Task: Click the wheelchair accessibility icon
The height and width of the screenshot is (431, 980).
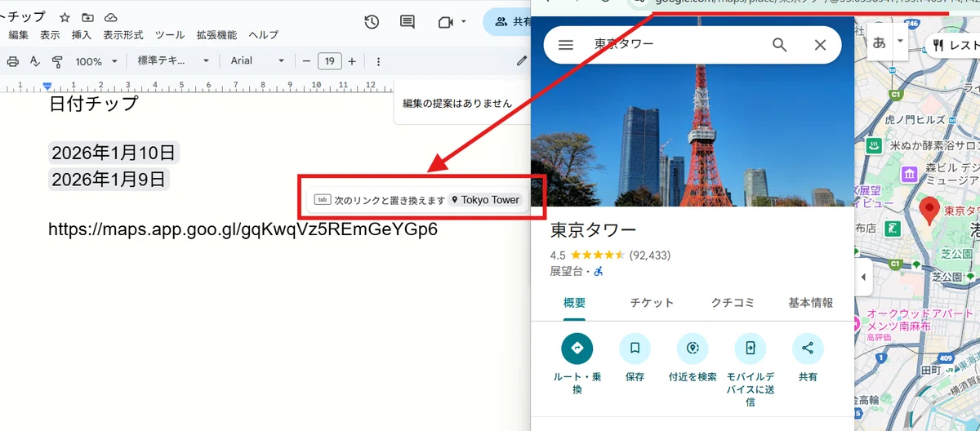Action: pos(598,271)
